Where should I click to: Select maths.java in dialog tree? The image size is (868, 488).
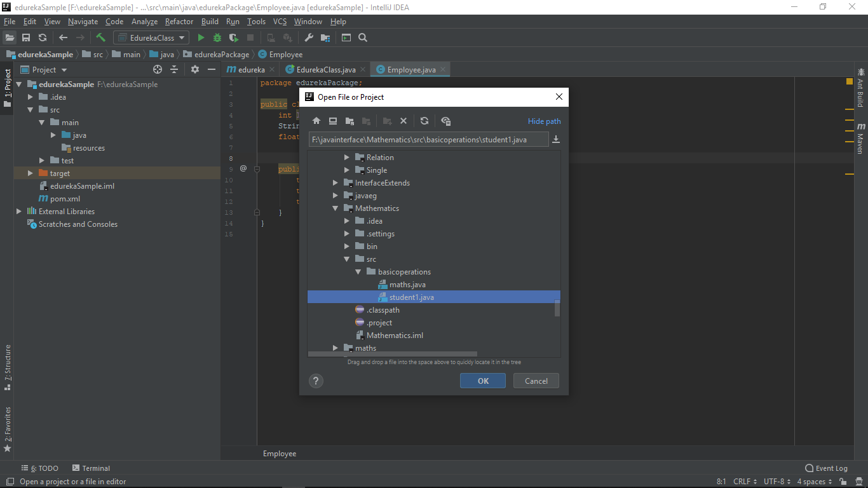click(407, 285)
